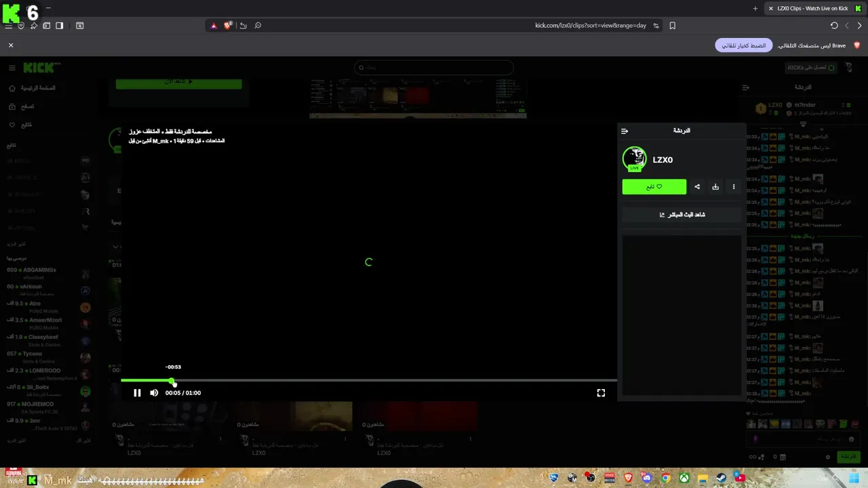This screenshot has width=868, height=488.
Task: Open share page arrow icon in address bar
Action: coord(243,26)
